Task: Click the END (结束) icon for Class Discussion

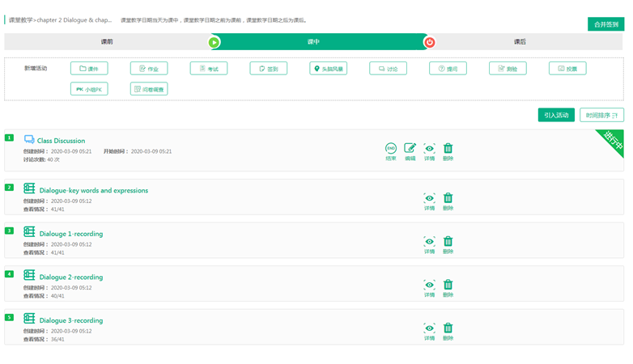Action: [x=391, y=149]
